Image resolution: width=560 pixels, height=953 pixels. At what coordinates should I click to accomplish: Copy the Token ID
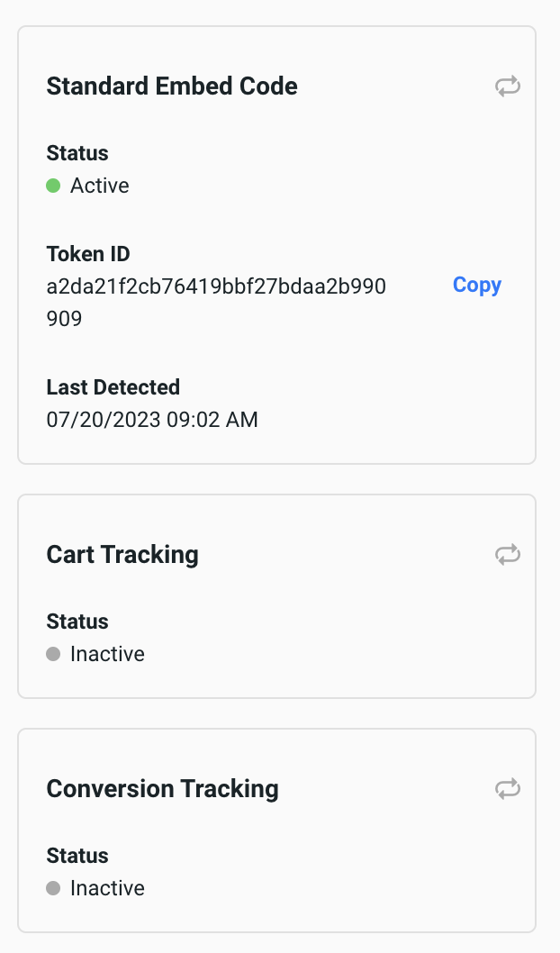[476, 285]
